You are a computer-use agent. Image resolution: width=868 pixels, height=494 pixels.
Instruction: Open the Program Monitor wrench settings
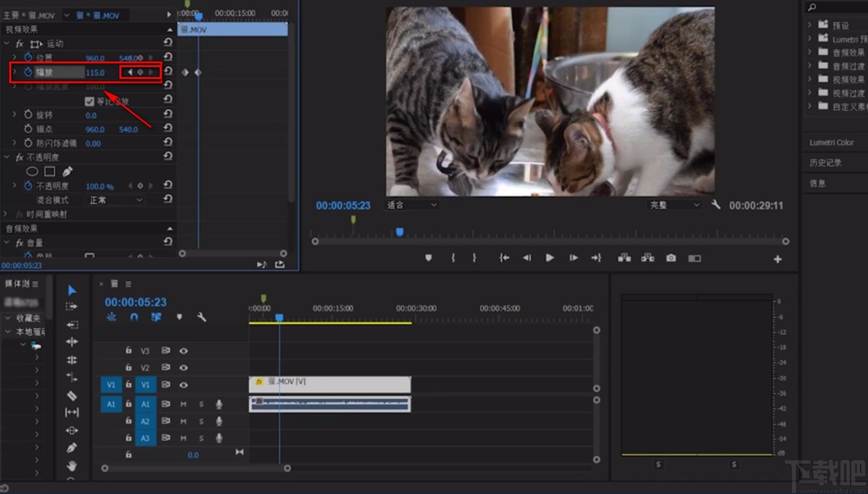coord(716,204)
